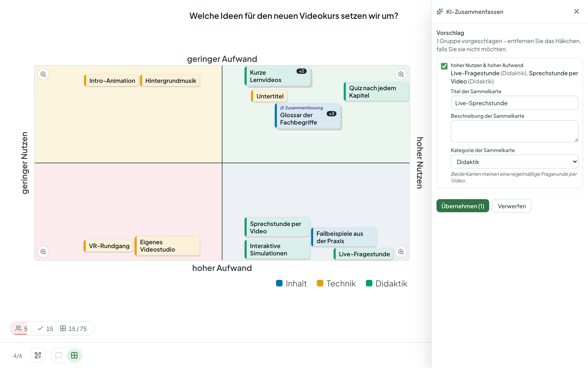Screen dimensions: 588x368
Task: Click the checkmark submissions count
Action: tap(45, 328)
